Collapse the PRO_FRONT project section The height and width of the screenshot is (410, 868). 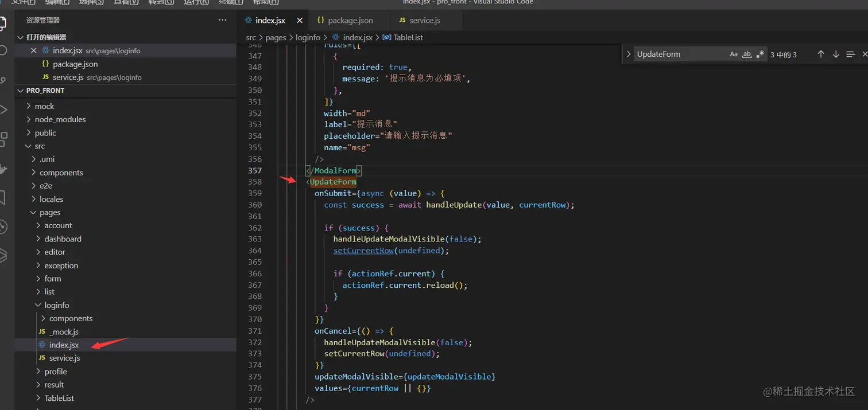coord(45,91)
